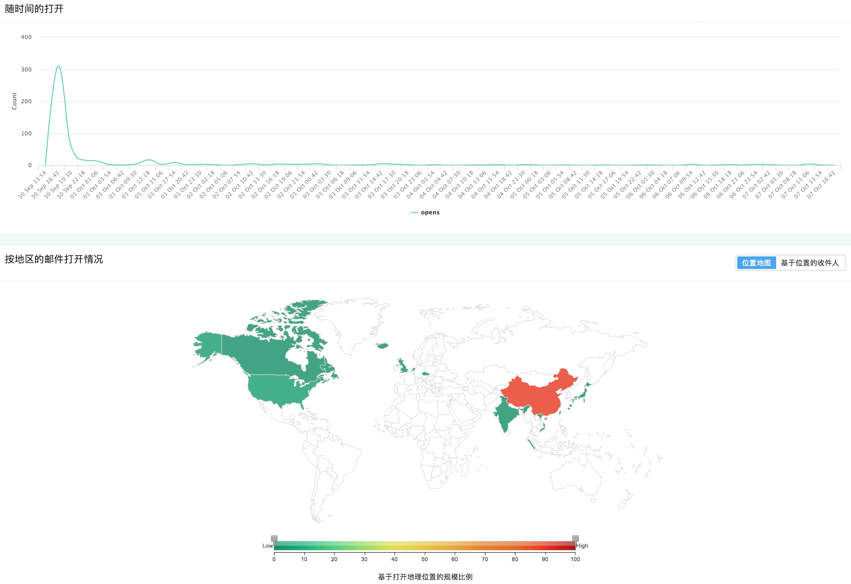Select the 位置地图 tab
The width and height of the screenshot is (851, 584).
tap(756, 263)
